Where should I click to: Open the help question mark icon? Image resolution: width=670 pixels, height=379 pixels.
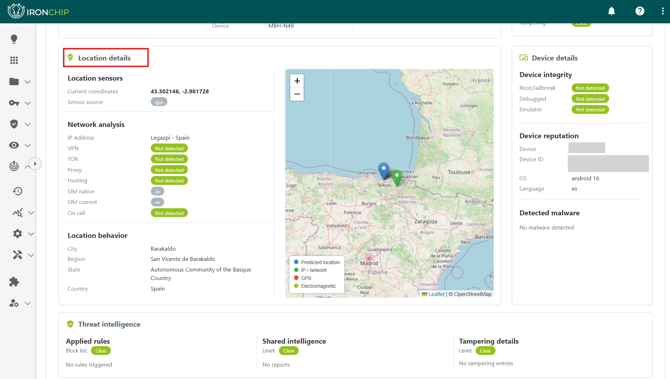click(640, 11)
